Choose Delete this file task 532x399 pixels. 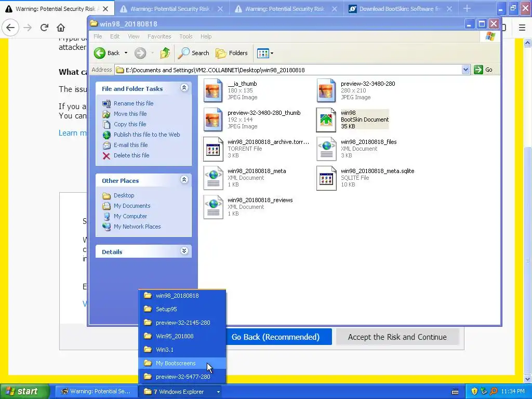126,155
